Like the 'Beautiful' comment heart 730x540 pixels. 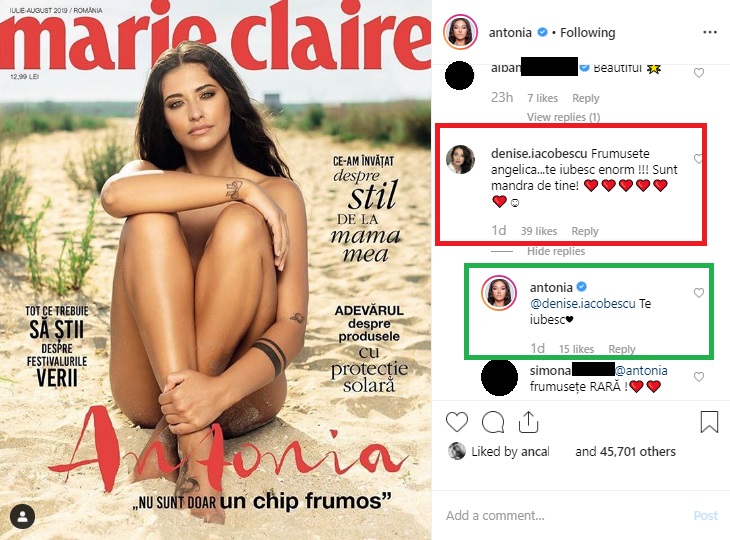699,73
